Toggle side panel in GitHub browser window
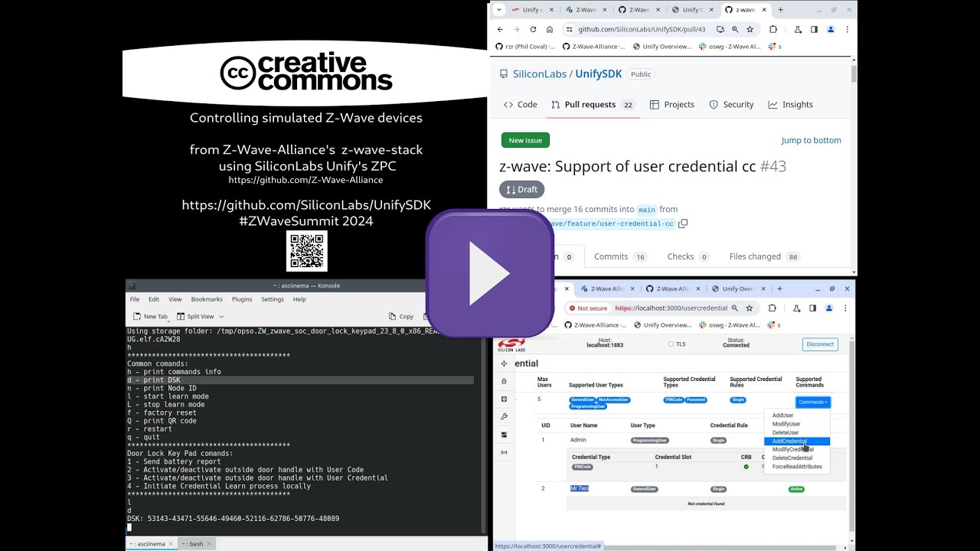 [x=814, y=30]
